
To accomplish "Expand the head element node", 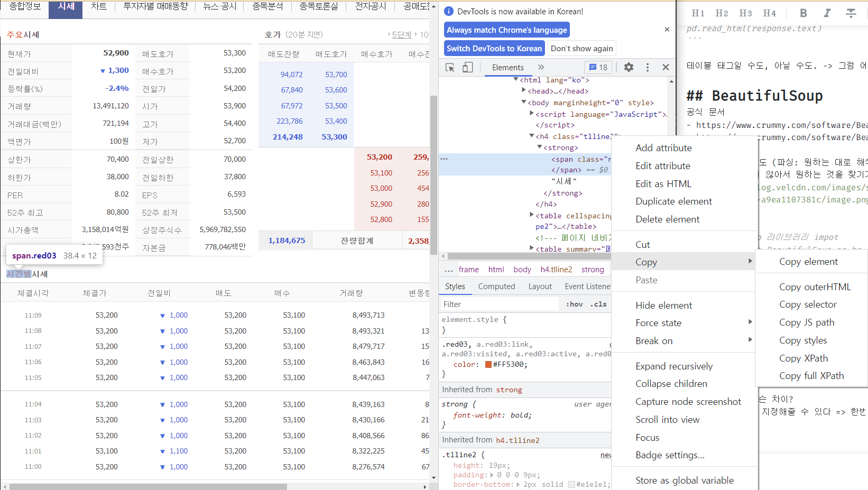I will 524,91.
